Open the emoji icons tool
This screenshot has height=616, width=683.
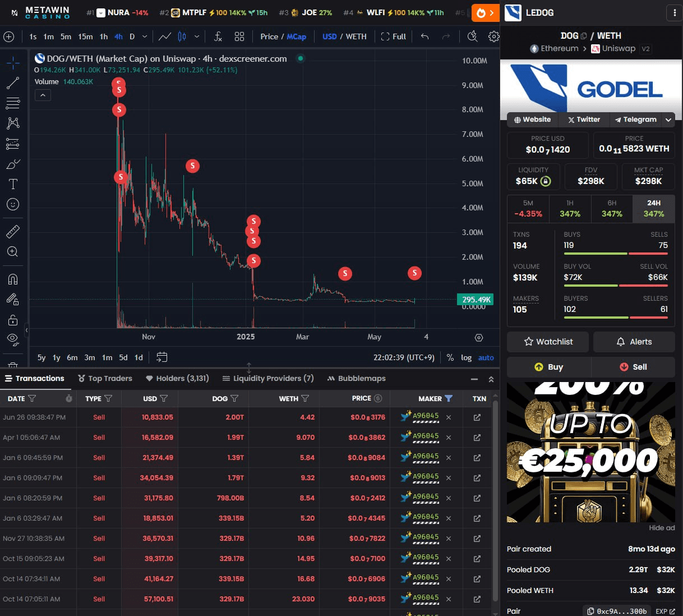pos(13,204)
